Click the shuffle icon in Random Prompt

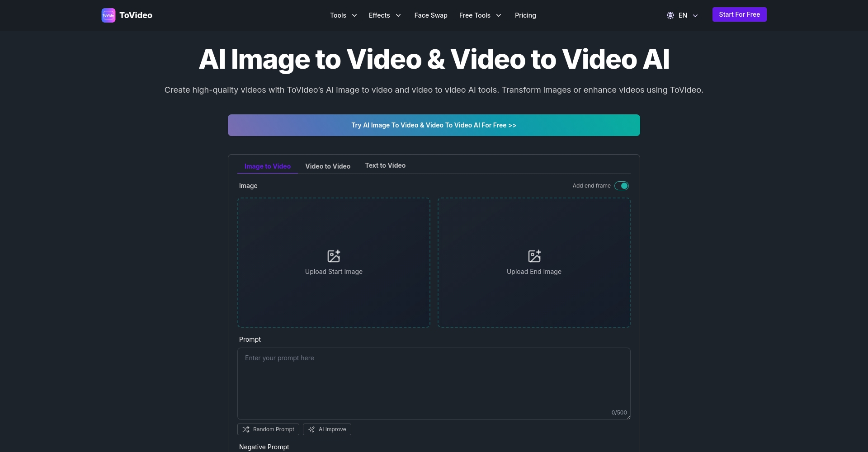(246, 429)
